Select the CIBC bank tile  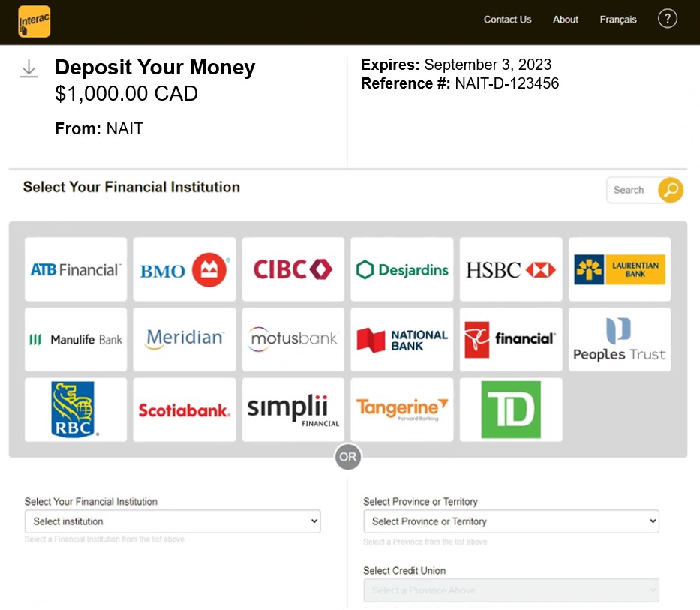point(293,269)
